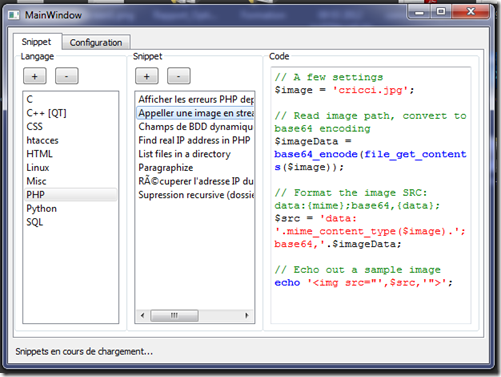
Task: Minimize the MainWindow
Action: pos(419,12)
